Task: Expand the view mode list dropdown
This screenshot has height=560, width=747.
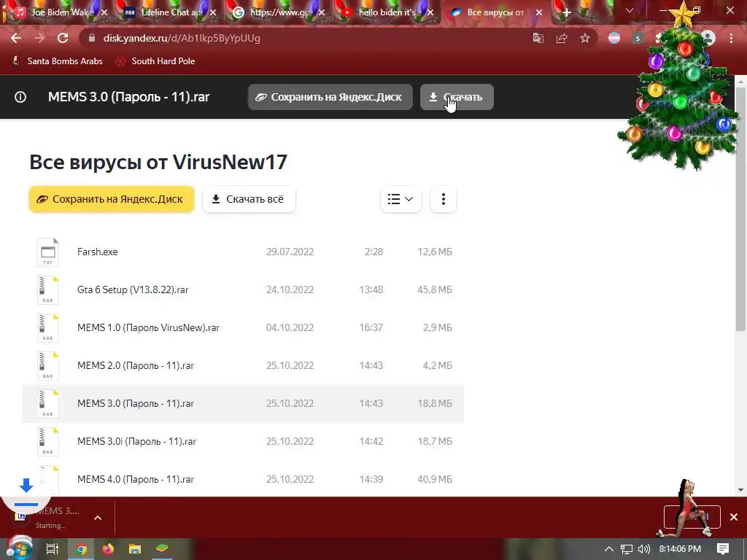Action: pyautogui.click(x=400, y=199)
